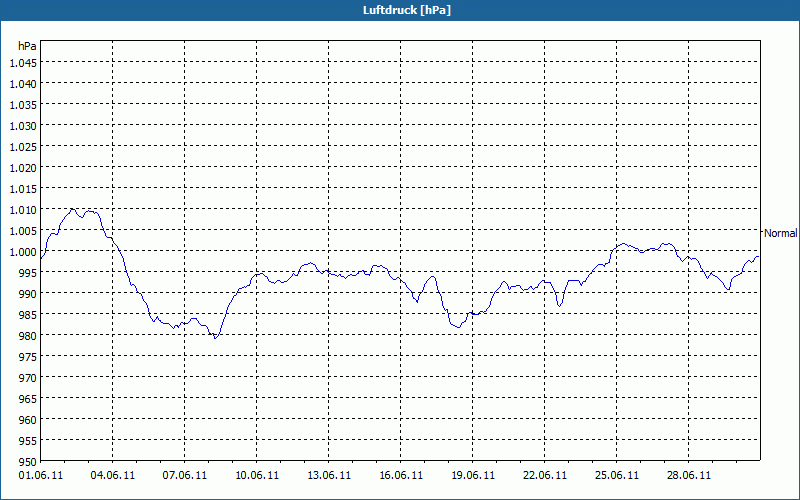
Task: Click the 25.06.11 date label
Action: click(x=617, y=475)
